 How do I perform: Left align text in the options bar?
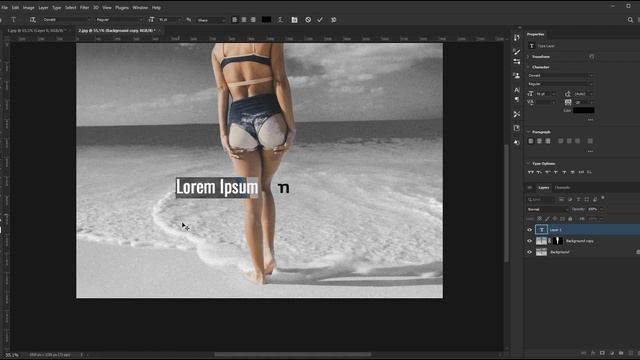click(235, 20)
